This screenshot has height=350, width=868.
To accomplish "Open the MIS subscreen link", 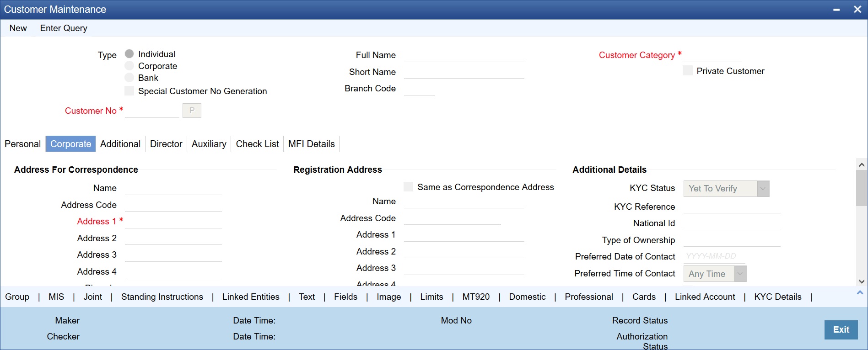I will (56, 297).
